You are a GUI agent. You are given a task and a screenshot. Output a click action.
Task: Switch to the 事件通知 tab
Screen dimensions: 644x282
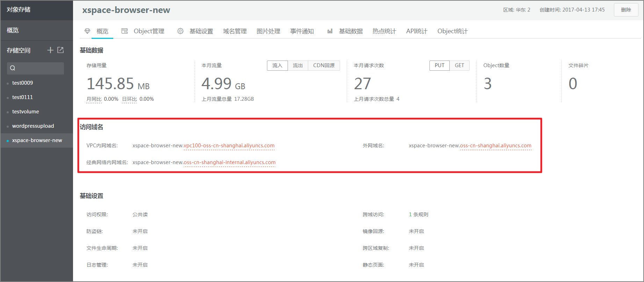(302, 31)
